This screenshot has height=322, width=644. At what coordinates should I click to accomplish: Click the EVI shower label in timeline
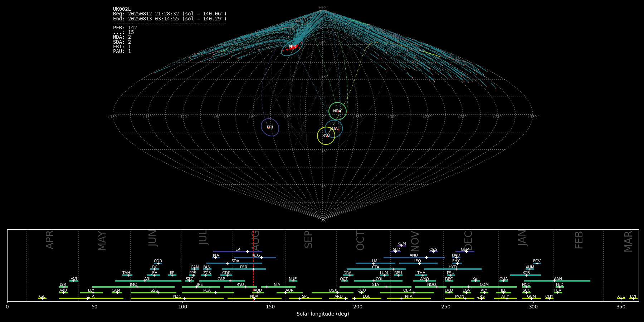point(633,297)
